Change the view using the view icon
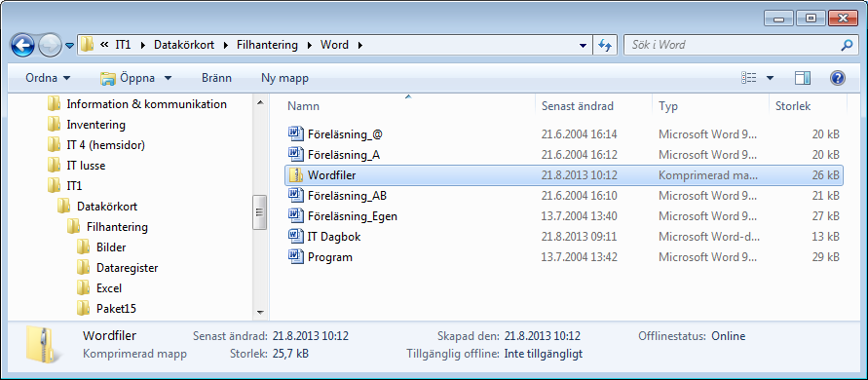The width and height of the screenshot is (868, 380). coord(748,78)
